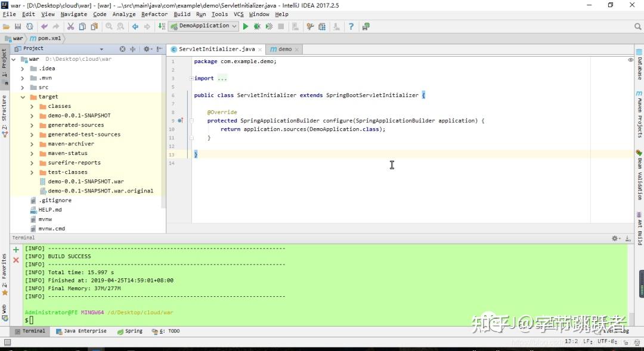The height and width of the screenshot is (351, 644).
Task: Open the Refactor menu
Action: [155, 14]
